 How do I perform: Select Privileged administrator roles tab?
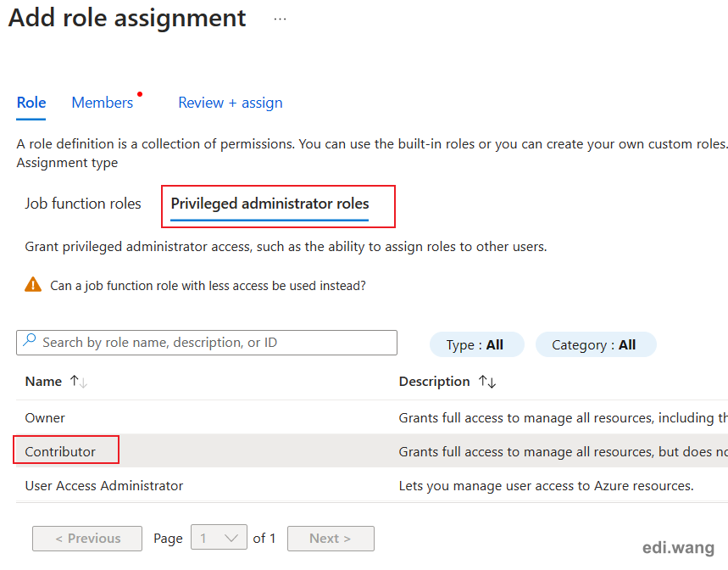click(x=270, y=204)
